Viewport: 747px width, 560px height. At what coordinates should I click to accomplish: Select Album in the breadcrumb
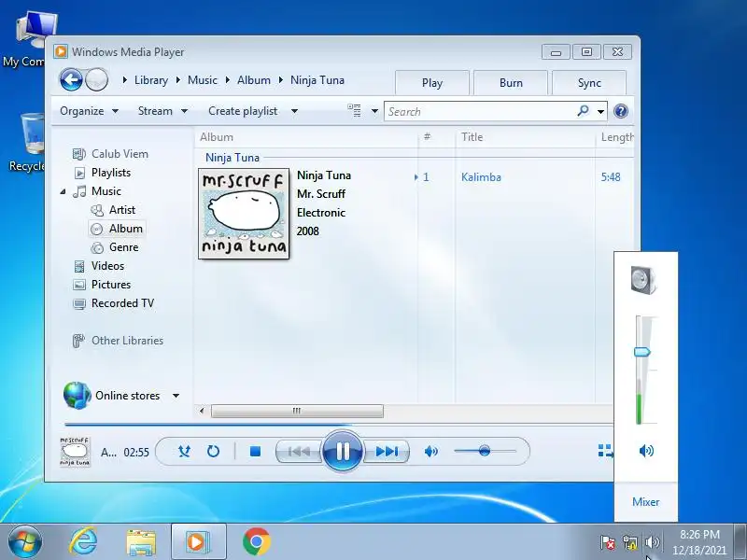click(253, 80)
